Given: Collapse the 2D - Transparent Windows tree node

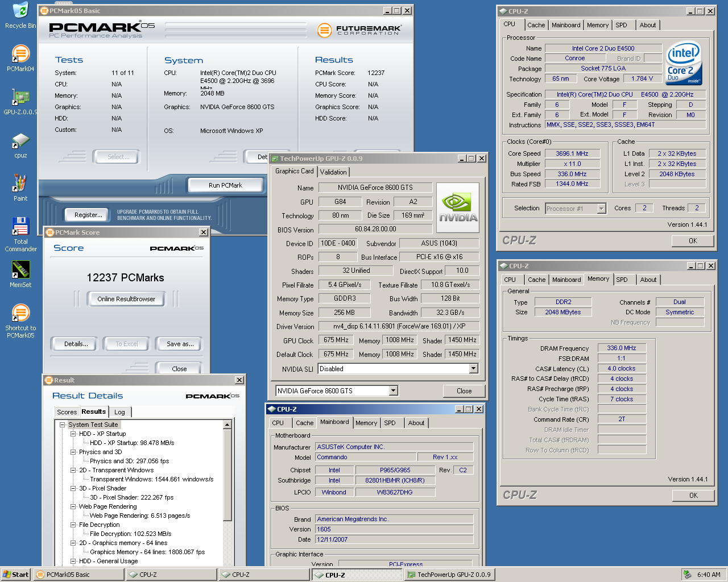Looking at the screenshot, I should [x=73, y=470].
